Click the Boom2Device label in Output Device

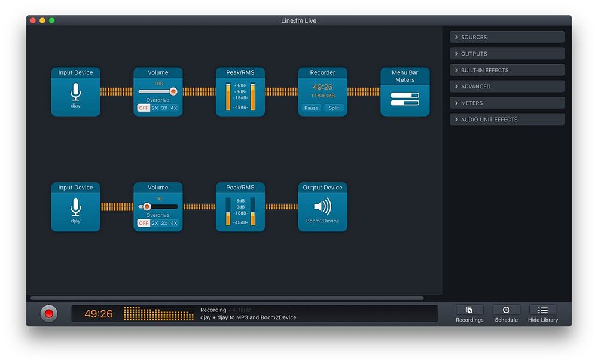(x=323, y=221)
